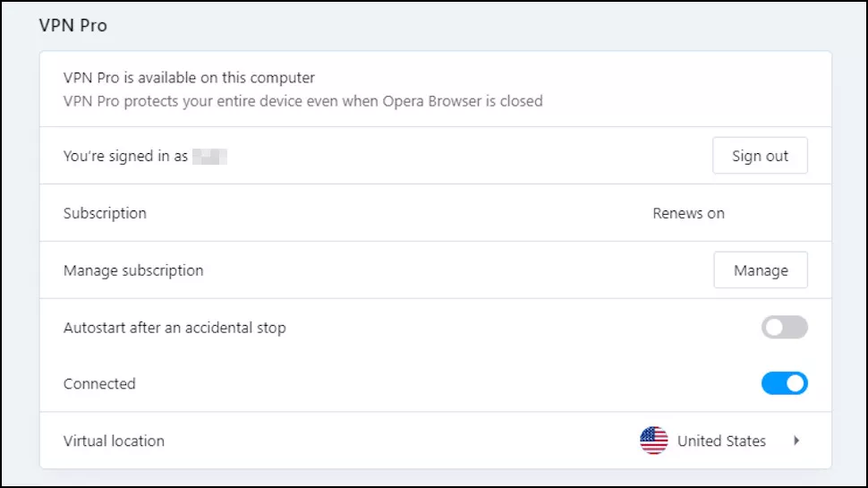868x488 pixels.
Task: Click the VPN Pro section heading
Action: coord(72,25)
